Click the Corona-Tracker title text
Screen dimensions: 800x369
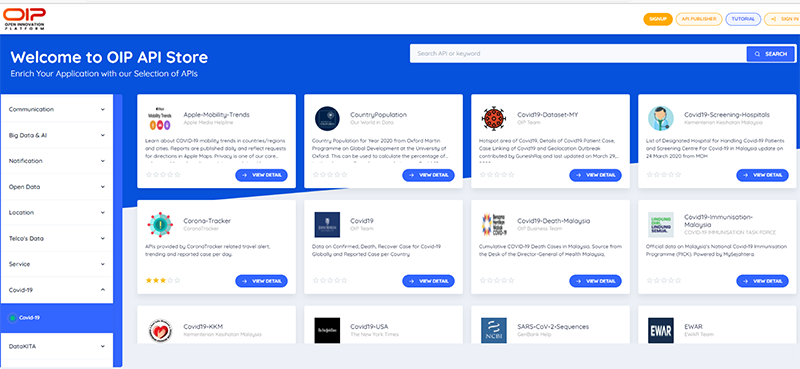click(207, 221)
